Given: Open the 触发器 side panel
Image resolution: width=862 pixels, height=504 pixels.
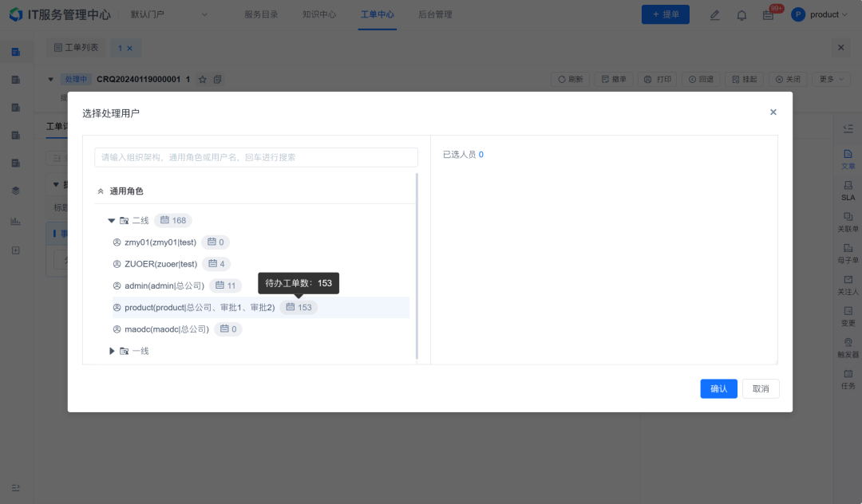Looking at the screenshot, I should click(848, 348).
